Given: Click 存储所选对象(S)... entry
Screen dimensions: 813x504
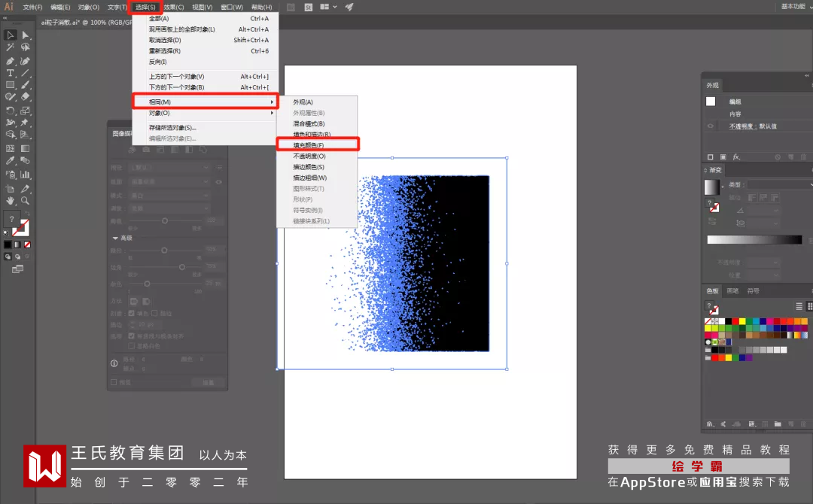Looking at the screenshot, I should (206, 127).
